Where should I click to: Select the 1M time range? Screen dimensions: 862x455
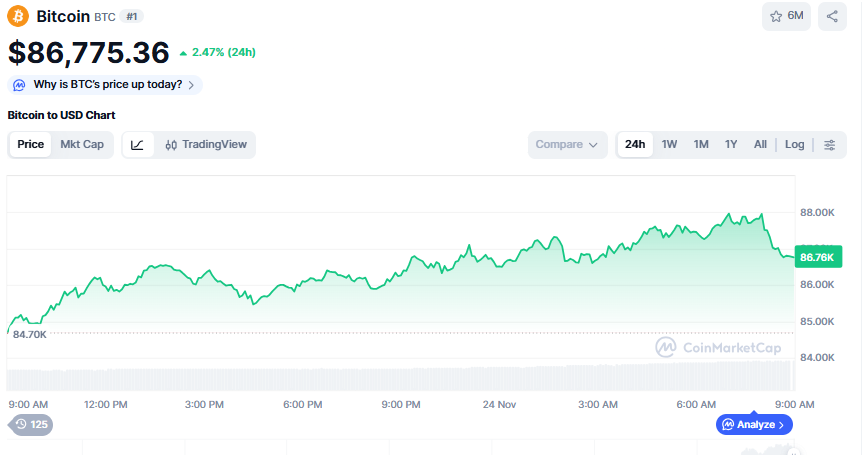(701, 145)
